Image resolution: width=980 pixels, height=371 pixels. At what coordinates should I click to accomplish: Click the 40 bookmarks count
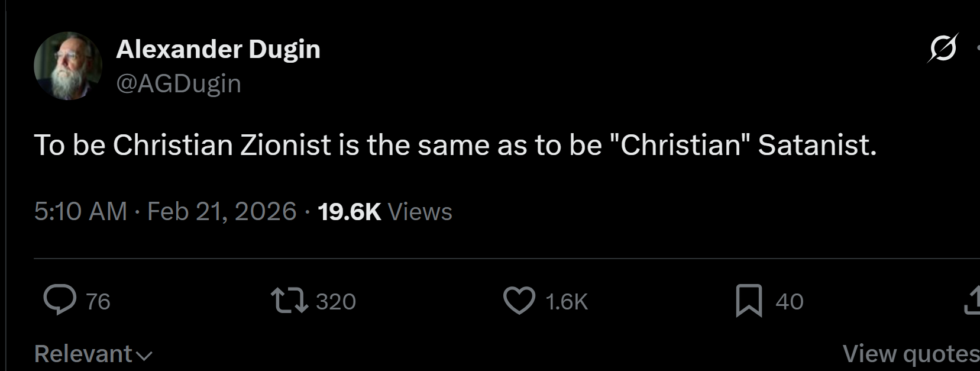click(x=790, y=302)
